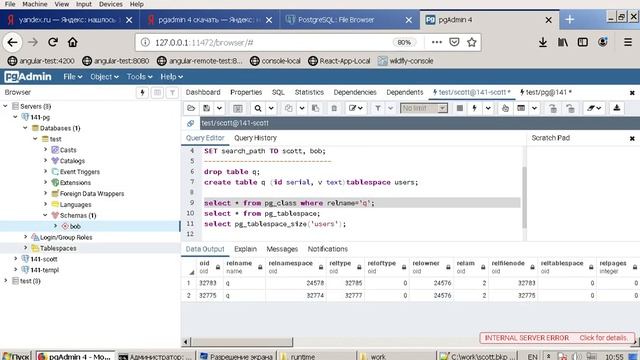Open the Execute options dropdown arrow
Image resolution: width=640 pixels, height=360 pixels.
pyautogui.click(x=488, y=108)
